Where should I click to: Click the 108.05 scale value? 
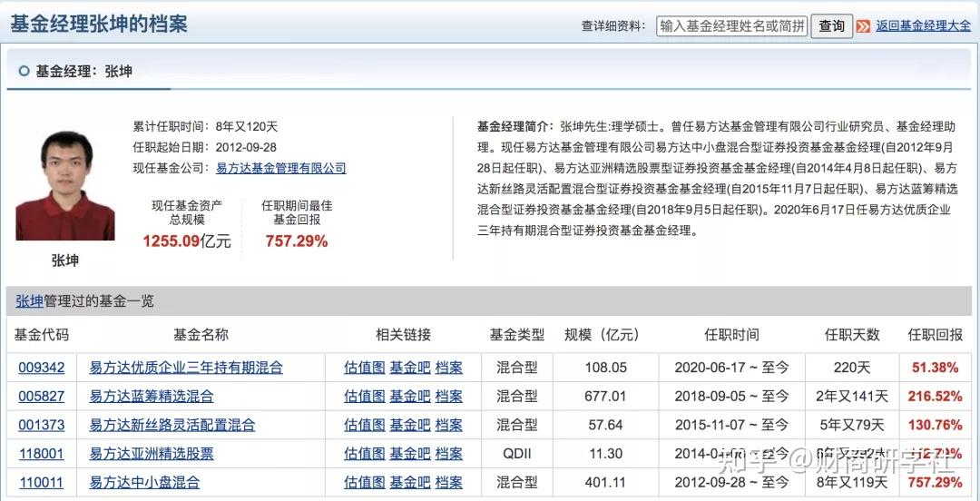605,368
